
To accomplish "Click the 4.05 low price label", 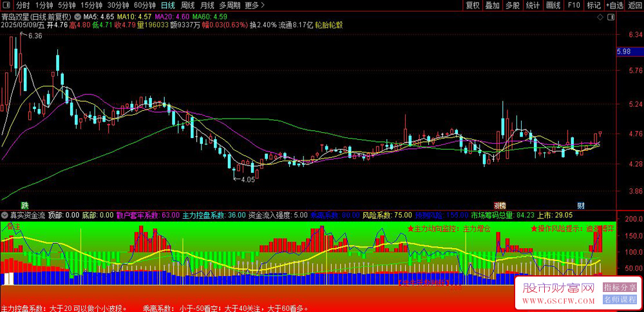I will click(x=248, y=179).
